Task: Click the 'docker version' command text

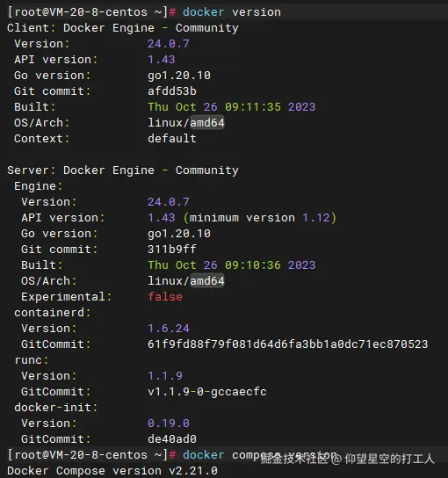Action: [x=232, y=12]
